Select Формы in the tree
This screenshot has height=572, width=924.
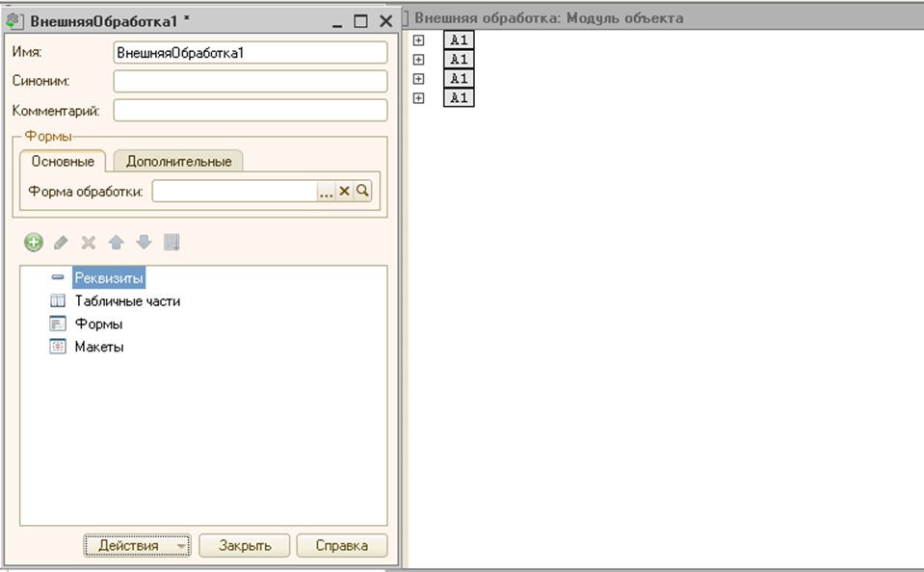click(x=98, y=324)
